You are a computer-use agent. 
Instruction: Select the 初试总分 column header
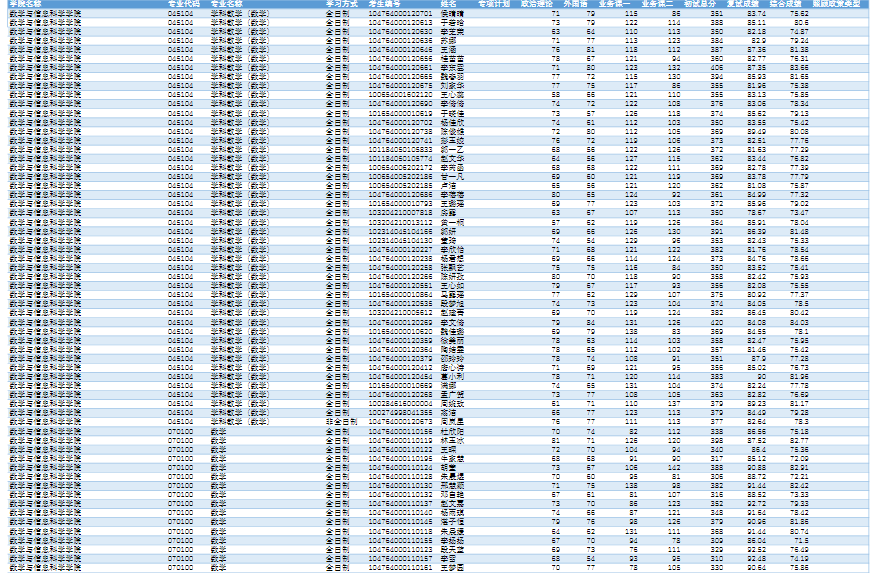tap(700, 4)
